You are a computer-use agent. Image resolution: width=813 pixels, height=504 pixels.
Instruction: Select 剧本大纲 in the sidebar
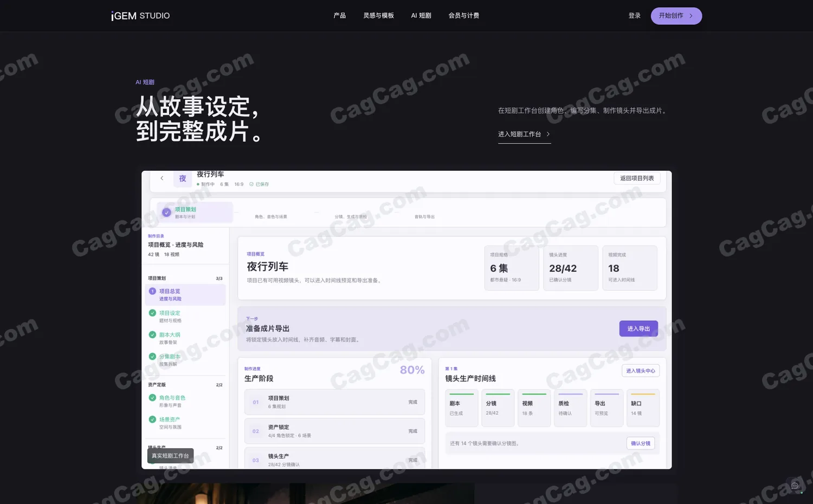(185, 338)
